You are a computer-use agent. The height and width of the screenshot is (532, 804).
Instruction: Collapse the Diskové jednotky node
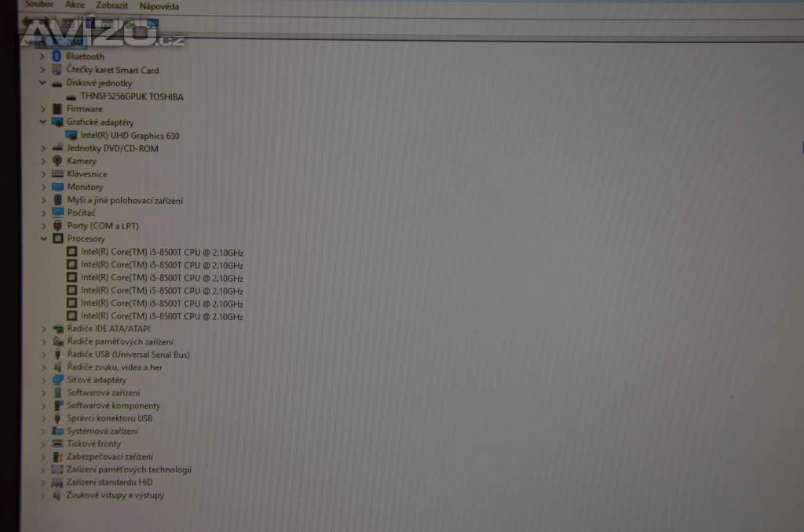[43, 83]
